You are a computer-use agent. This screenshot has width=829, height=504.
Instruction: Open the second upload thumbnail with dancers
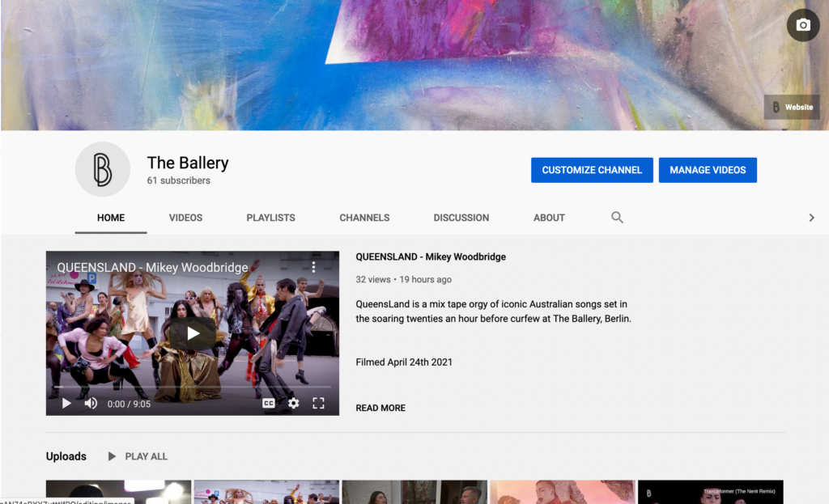click(266, 492)
